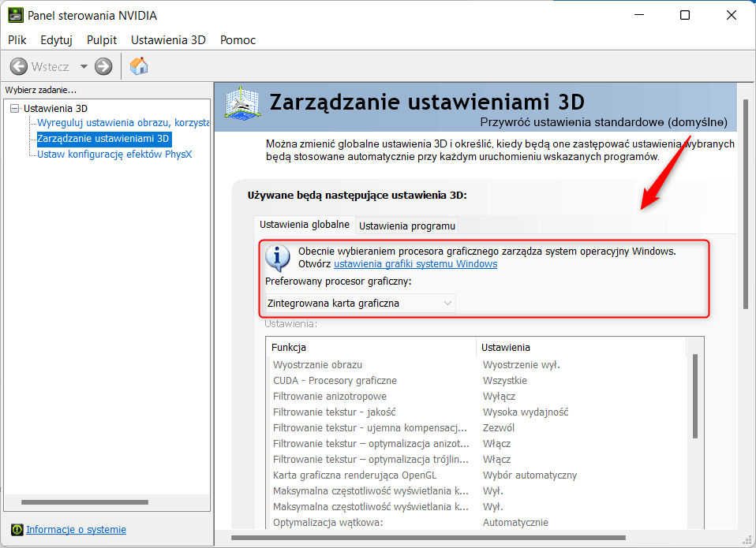756x548 pixels.
Task: Click Wybór automatyczny setting value
Action: [x=530, y=475]
